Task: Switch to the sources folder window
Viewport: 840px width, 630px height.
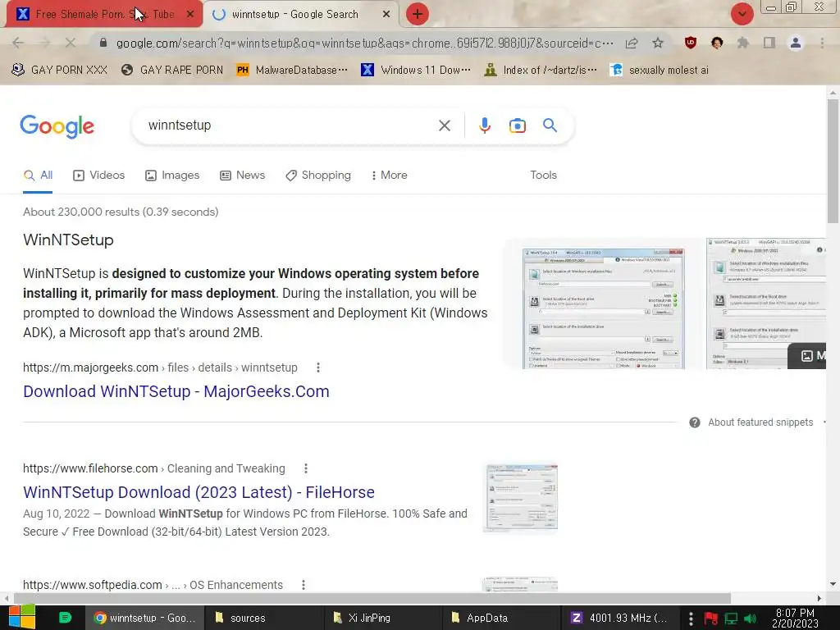Action: (x=263, y=618)
